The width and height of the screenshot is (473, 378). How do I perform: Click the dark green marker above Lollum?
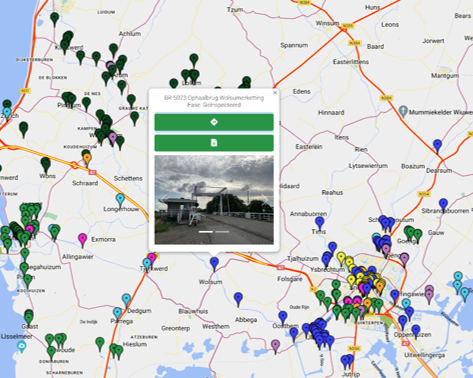[x=194, y=60]
